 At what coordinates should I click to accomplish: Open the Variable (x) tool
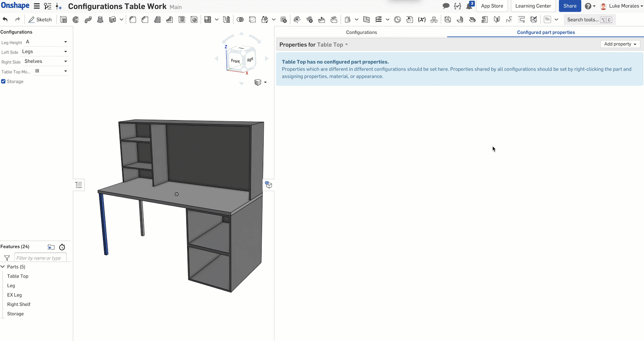click(x=422, y=19)
